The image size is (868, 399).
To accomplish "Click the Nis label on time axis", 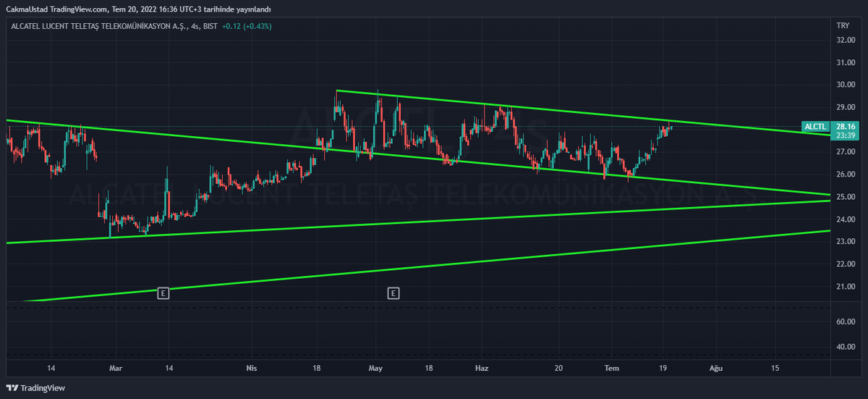I will pyautogui.click(x=252, y=368).
